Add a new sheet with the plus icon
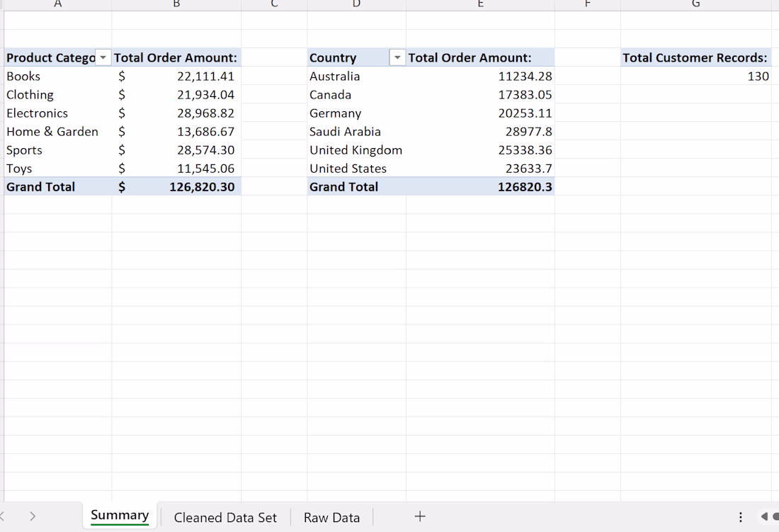Image resolution: width=779 pixels, height=532 pixels. point(420,516)
